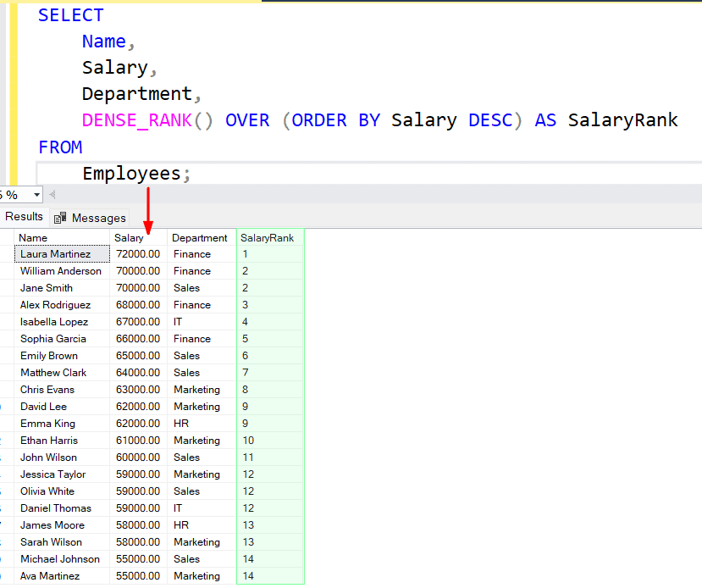The image size is (702, 588).
Task: Click the Name column header
Action: [x=34, y=238]
